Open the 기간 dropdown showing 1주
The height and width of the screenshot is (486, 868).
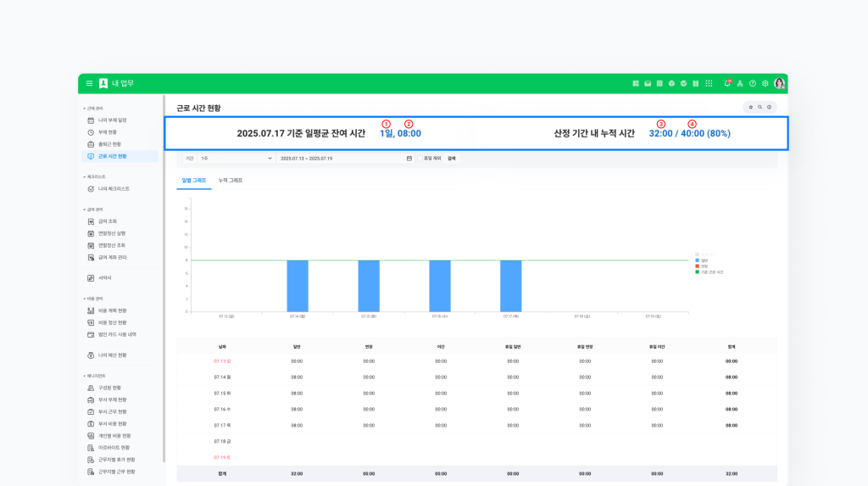click(x=236, y=159)
